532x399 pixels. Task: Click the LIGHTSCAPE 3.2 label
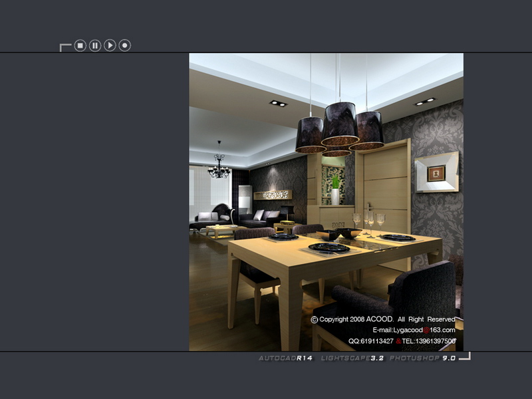tap(352, 358)
